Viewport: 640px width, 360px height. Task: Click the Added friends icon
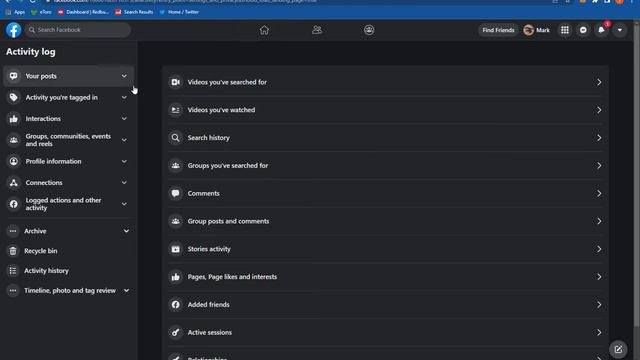pyautogui.click(x=176, y=304)
